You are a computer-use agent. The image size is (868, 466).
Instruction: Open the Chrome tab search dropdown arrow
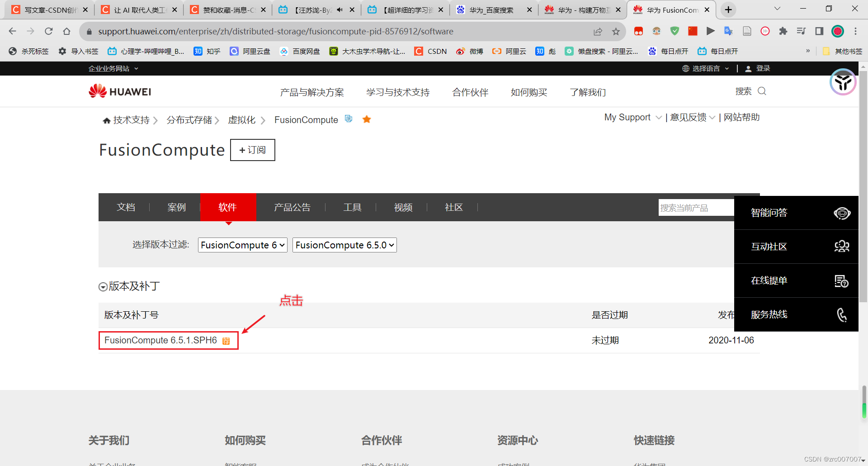click(x=777, y=9)
